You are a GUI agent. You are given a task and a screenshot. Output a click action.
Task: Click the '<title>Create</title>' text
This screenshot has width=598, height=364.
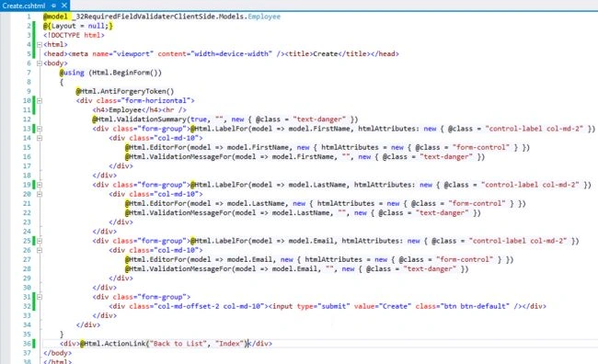328,53
